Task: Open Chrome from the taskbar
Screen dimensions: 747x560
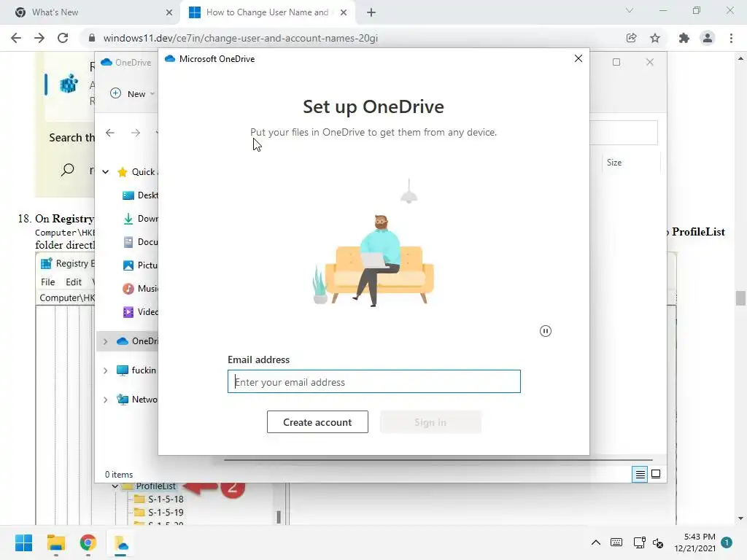Action: (x=88, y=542)
